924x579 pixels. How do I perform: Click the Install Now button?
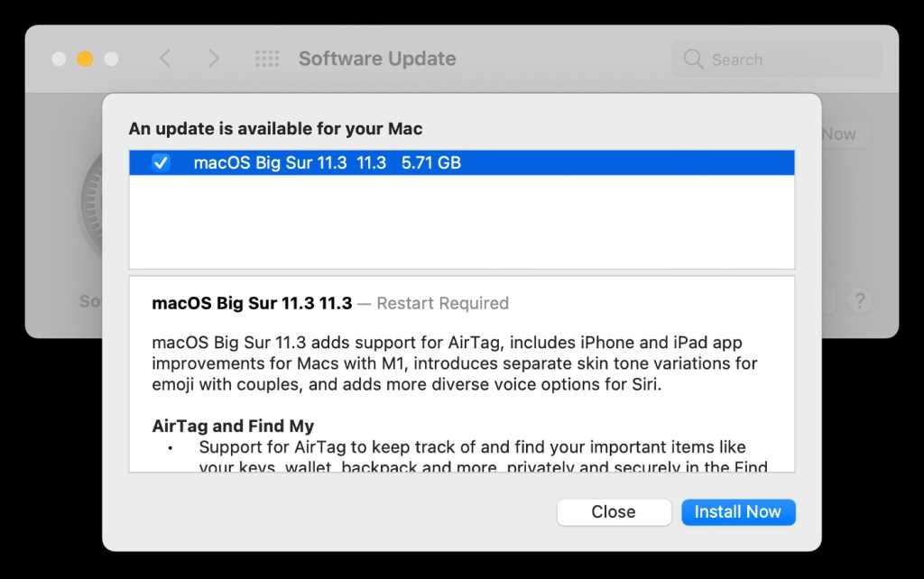coord(738,512)
